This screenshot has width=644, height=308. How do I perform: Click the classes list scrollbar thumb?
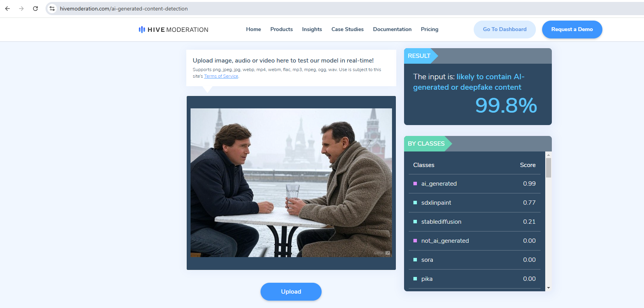(548, 167)
